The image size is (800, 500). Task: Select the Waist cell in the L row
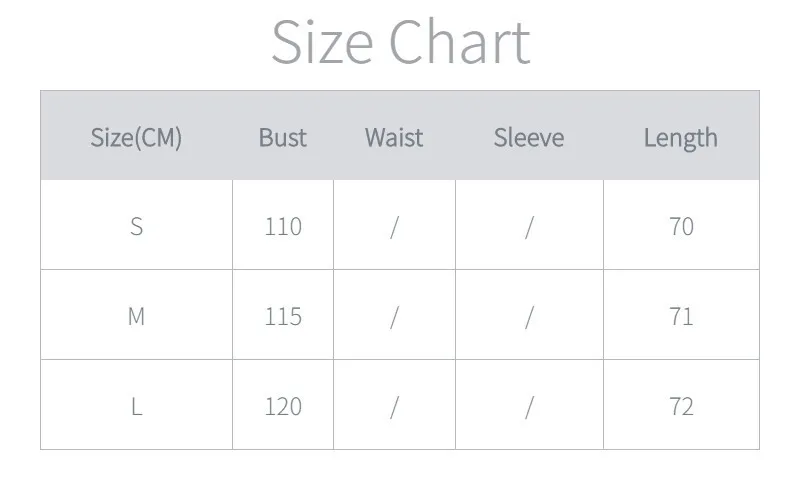pos(394,406)
